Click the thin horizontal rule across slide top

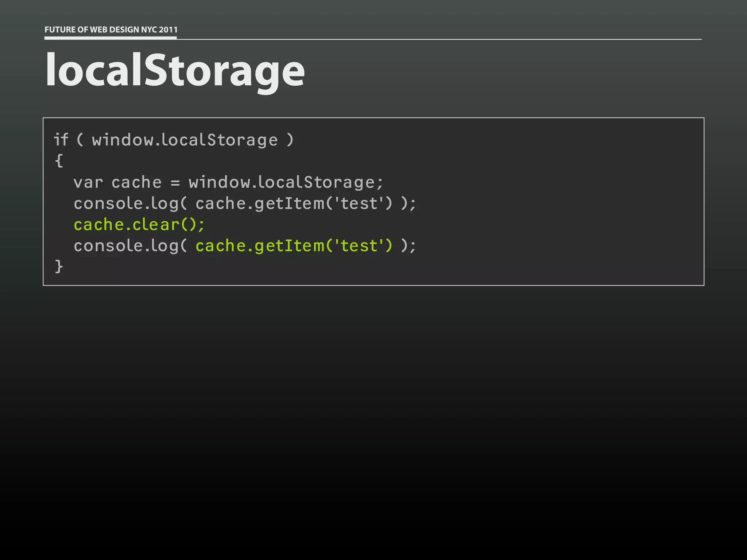point(438,39)
